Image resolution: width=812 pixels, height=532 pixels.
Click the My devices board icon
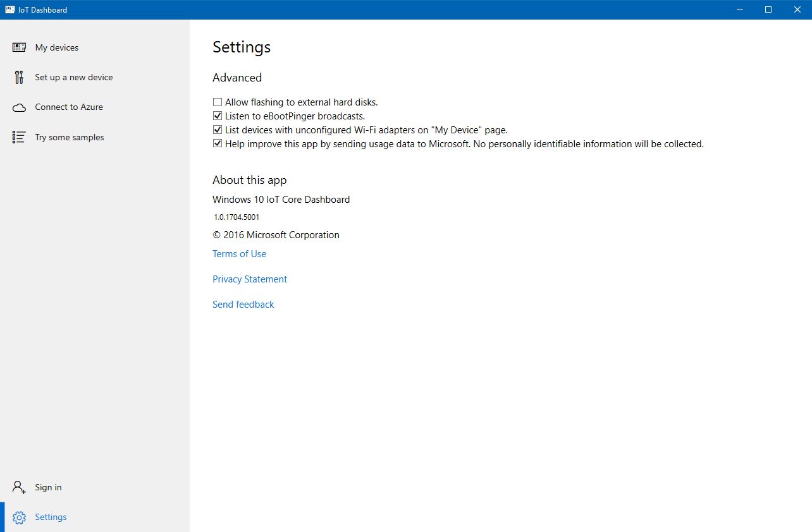pyautogui.click(x=19, y=47)
